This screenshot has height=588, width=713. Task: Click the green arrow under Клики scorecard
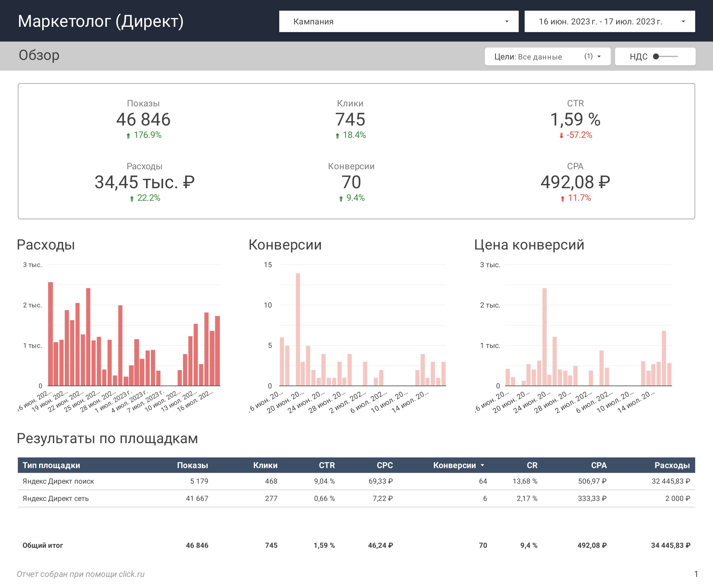pyautogui.click(x=337, y=135)
